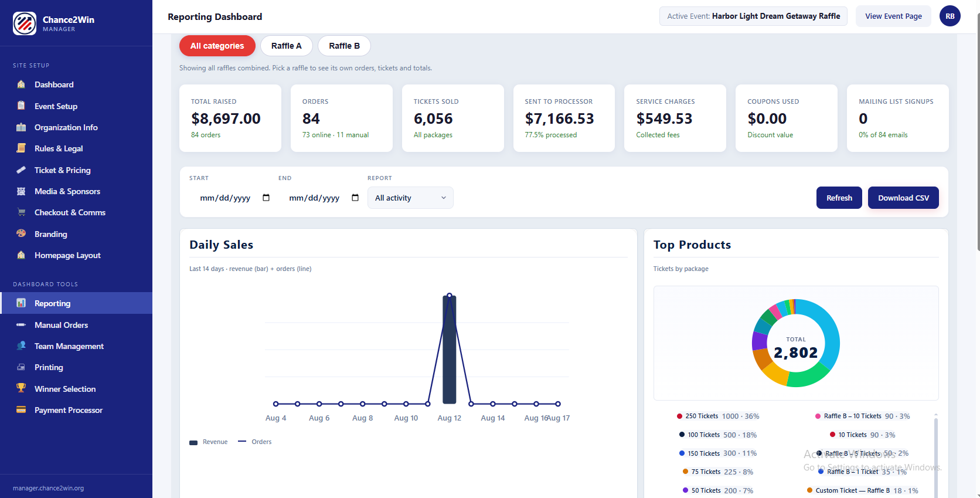Click the Refresh button
Image resolution: width=980 pixels, height=498 pixels.
839,198
